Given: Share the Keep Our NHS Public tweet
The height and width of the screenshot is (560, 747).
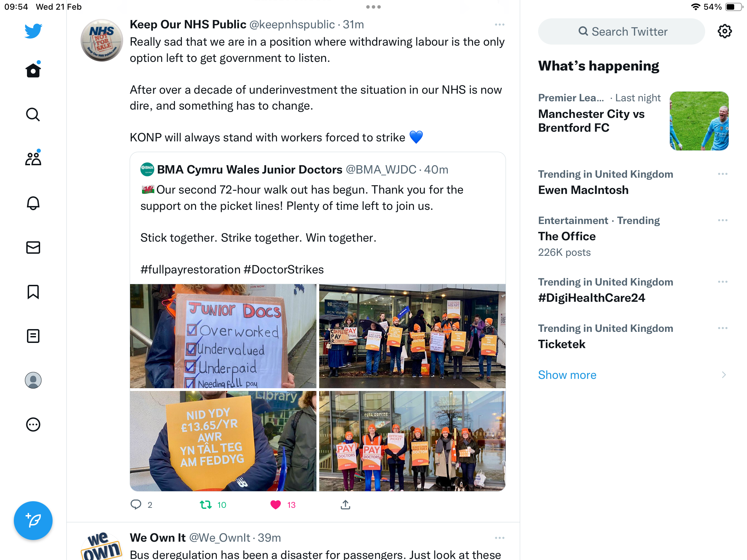Looking at the screenshot, I should [x=345, y=505].
